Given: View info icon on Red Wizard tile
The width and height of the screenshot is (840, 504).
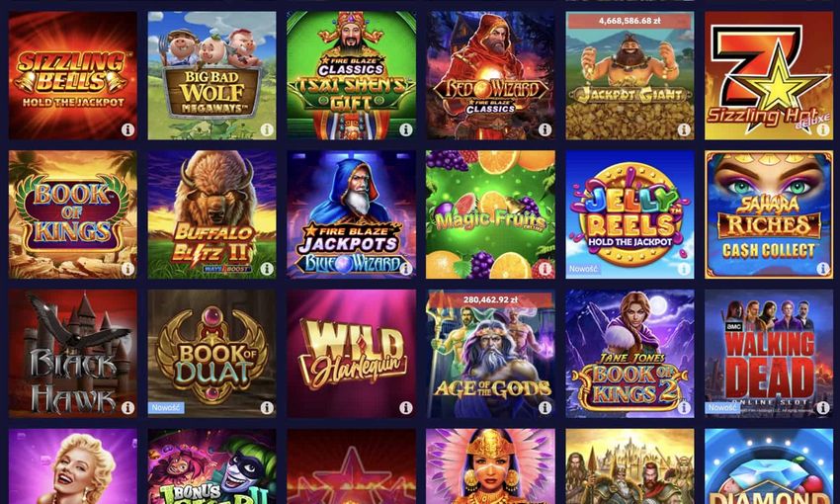Looking at the screenshot, I should 545,129.
